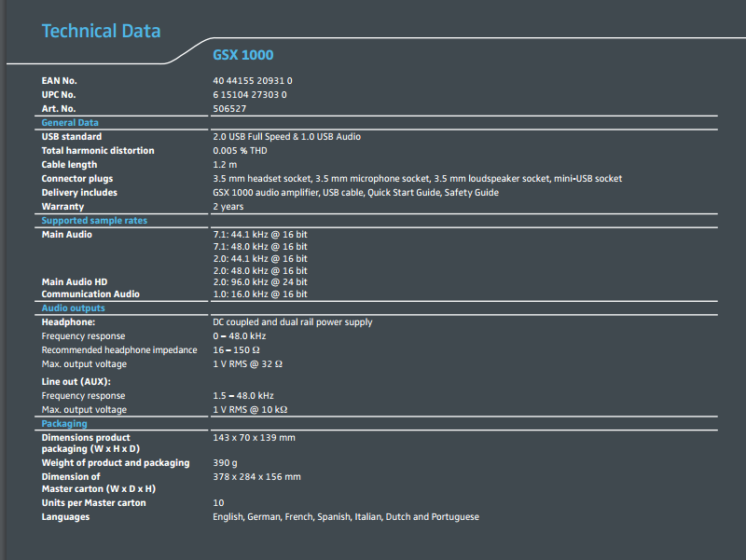Click the '1.5 – 48.0 kHz' value
The image size is (746, 560).
(243, 395)
